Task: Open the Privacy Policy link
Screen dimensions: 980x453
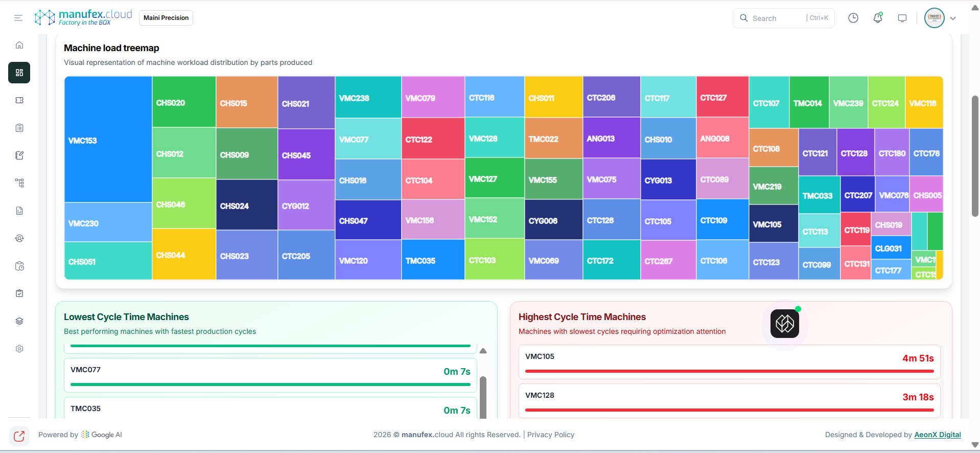Action: [551, 435]
